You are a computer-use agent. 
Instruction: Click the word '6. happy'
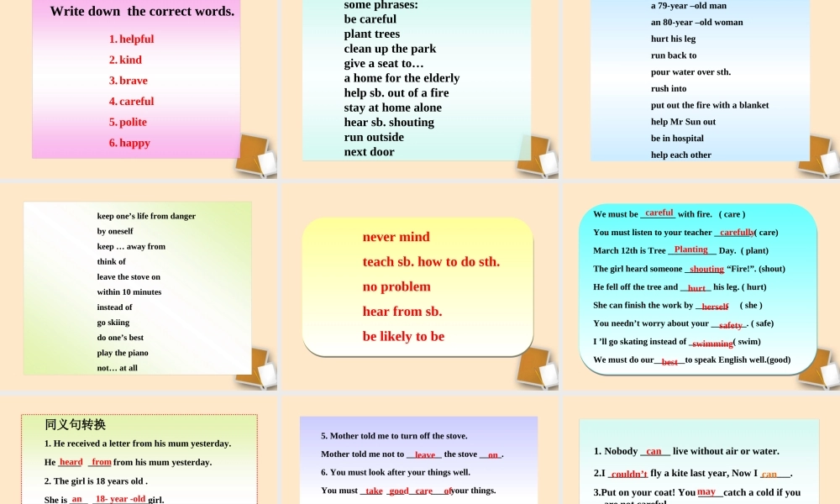[129, 143]
